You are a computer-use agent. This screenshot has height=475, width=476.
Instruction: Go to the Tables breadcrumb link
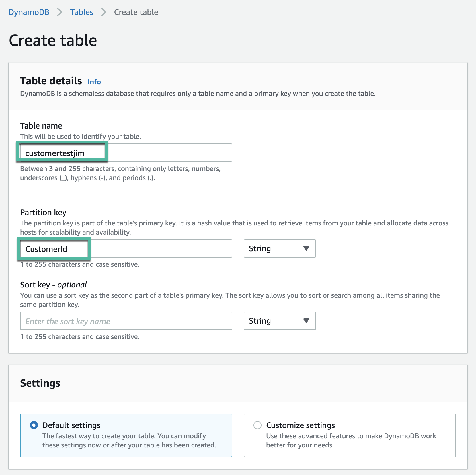click(x=82, y=12)
